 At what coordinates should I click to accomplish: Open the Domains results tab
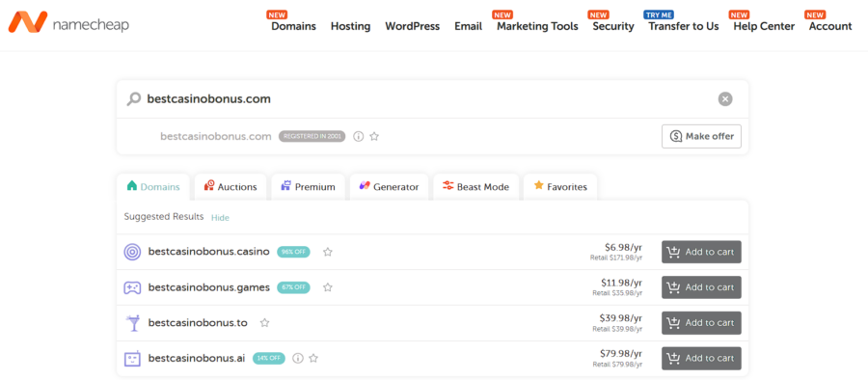[x=152, y=187]
